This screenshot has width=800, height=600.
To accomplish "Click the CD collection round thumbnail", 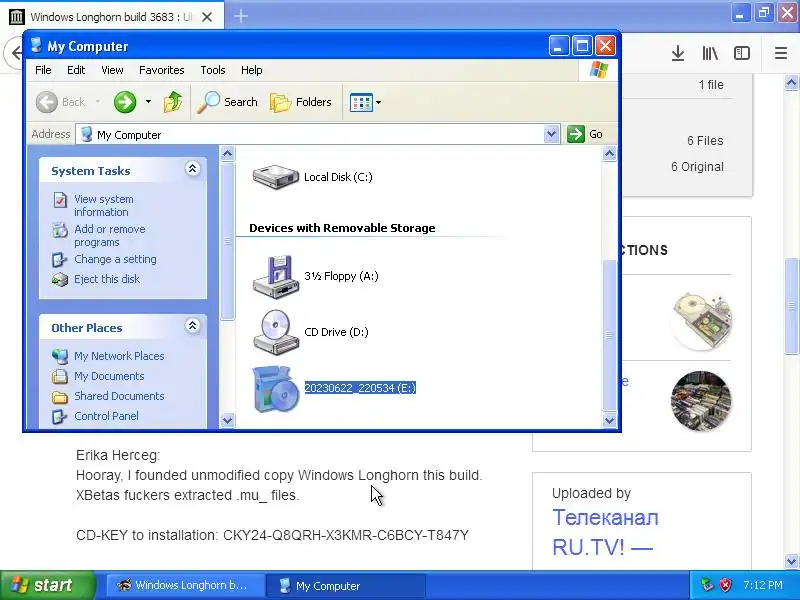I will coord(701,401).
